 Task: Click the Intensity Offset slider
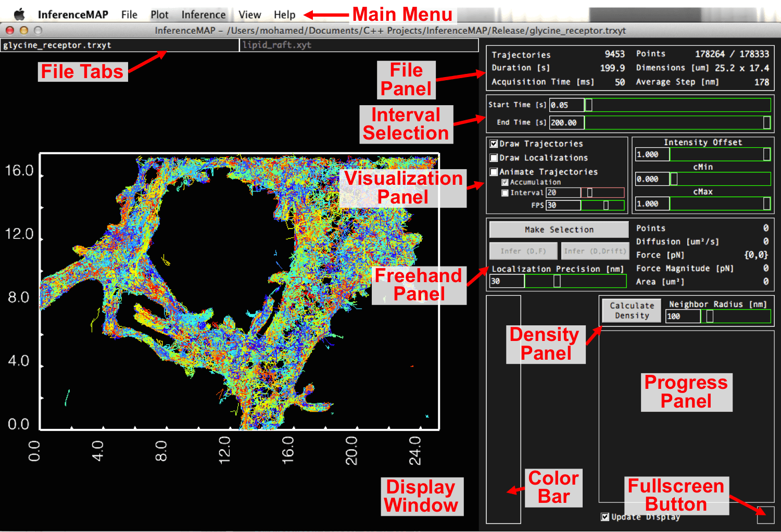point(720,155)
